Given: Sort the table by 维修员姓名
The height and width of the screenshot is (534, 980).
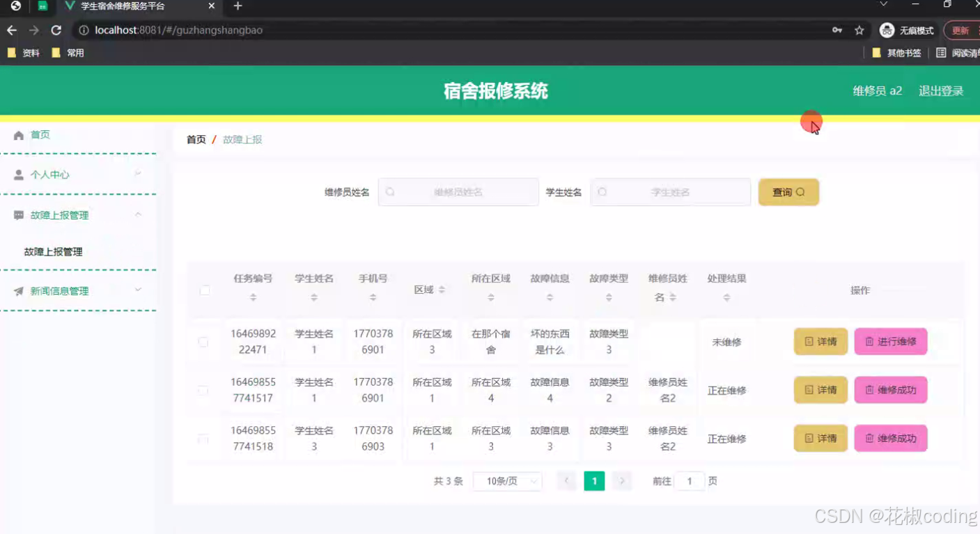Looking at the screenshot, I should tap(673, 297).
